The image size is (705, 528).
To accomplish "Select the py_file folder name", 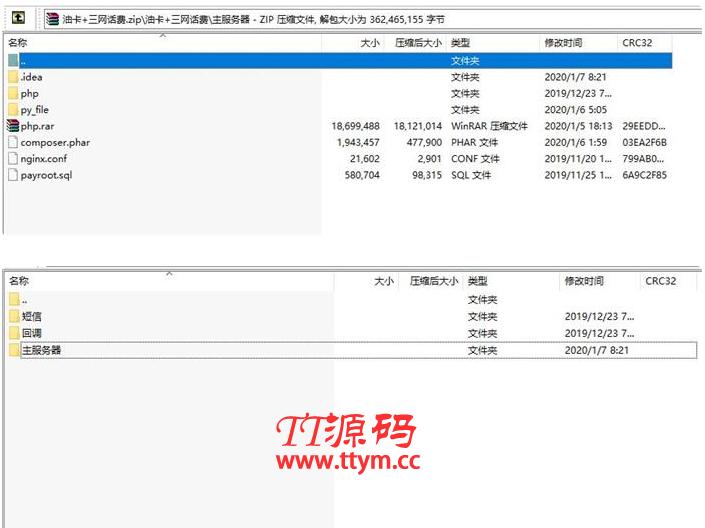I will (x=35, y=110).
